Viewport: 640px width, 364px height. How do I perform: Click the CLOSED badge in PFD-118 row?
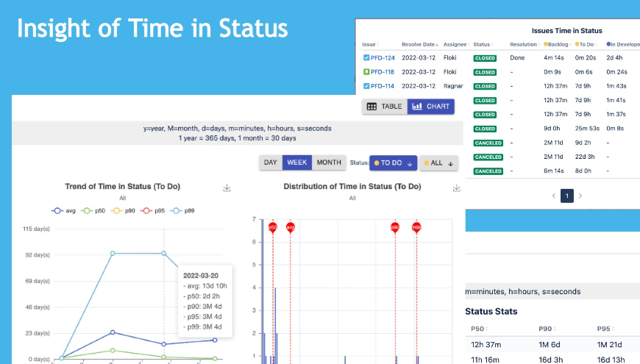click(485, 72)
